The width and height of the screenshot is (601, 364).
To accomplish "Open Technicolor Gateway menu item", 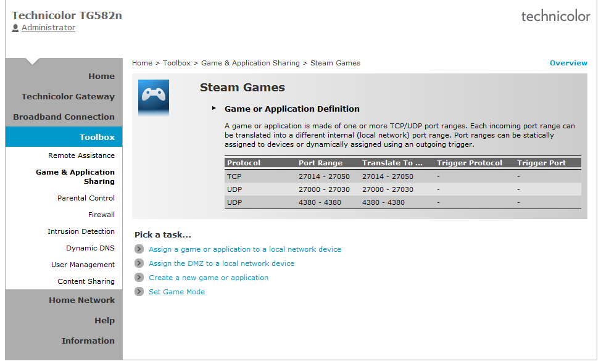I will 68,96.
